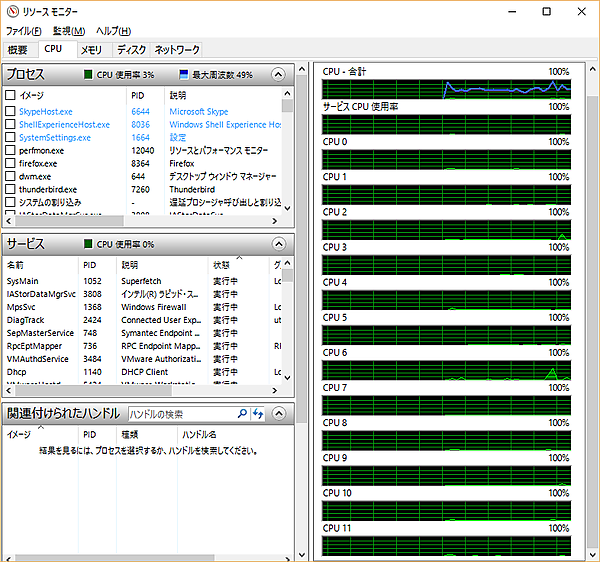Open the 監視(M) menu
This screenshot has width=600, height=562.
(x=69, y=31)
